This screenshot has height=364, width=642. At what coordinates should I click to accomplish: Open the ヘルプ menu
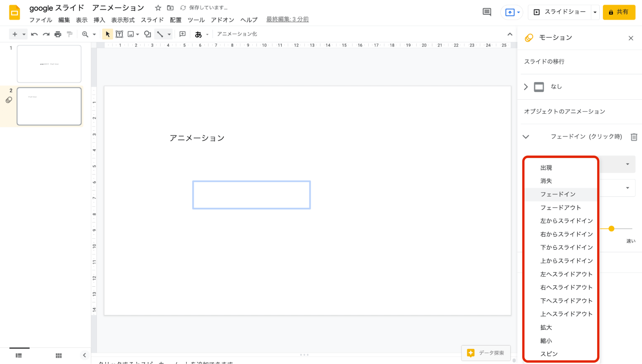[249, 20]
